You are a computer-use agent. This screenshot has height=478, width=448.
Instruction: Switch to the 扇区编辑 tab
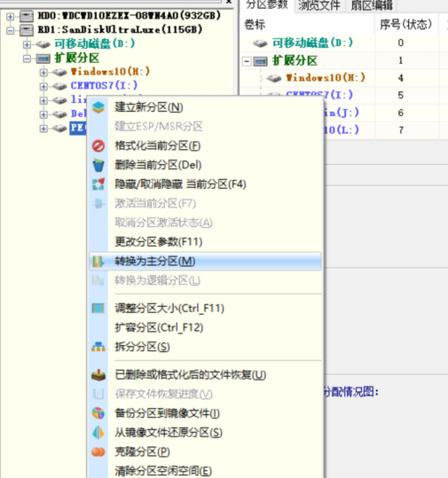pyautogui.click(x=372, y=5)
